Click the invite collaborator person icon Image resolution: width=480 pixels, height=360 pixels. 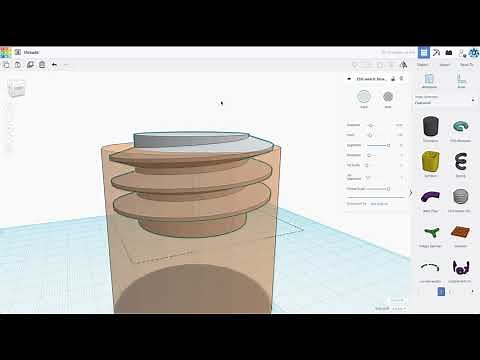(462, 53)
